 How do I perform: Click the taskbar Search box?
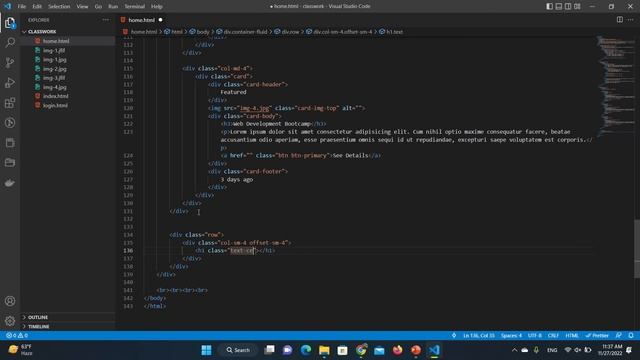(238, 350)
